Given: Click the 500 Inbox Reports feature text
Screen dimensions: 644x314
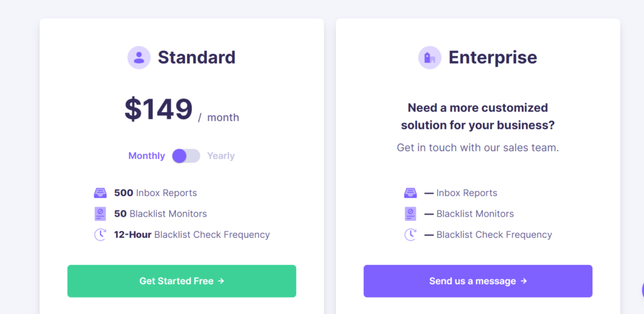Looking at the screenshot, I should coord(156,193).
